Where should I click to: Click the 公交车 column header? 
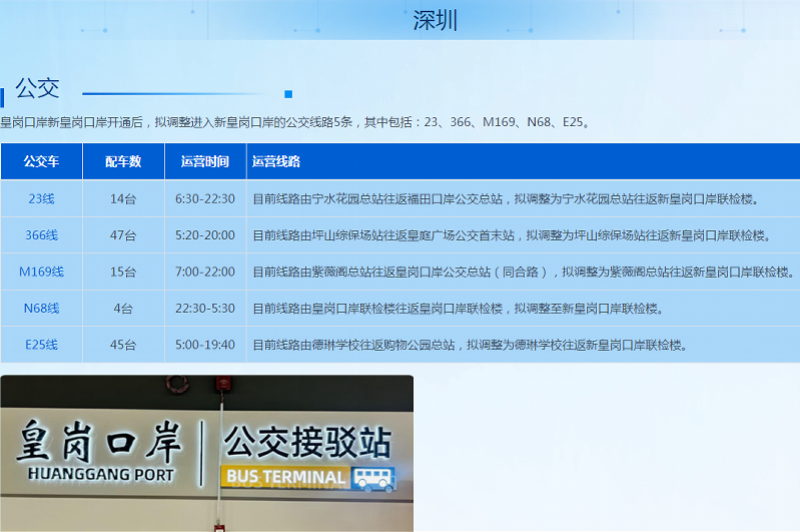coord(41,162)
